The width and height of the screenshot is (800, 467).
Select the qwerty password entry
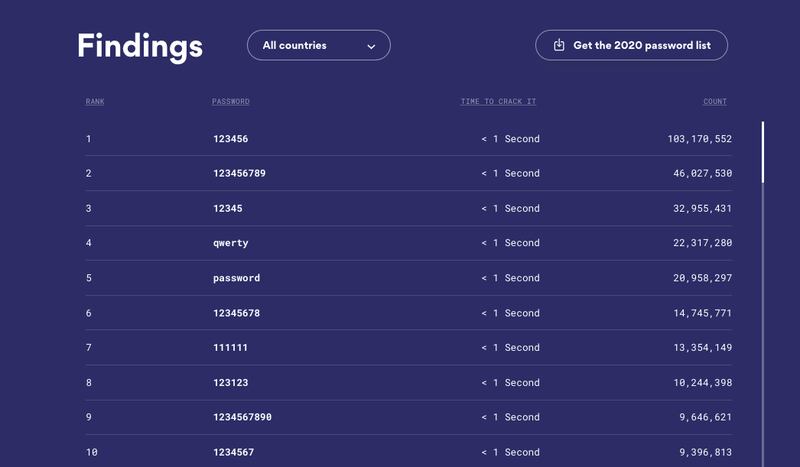tap(231, 243)
